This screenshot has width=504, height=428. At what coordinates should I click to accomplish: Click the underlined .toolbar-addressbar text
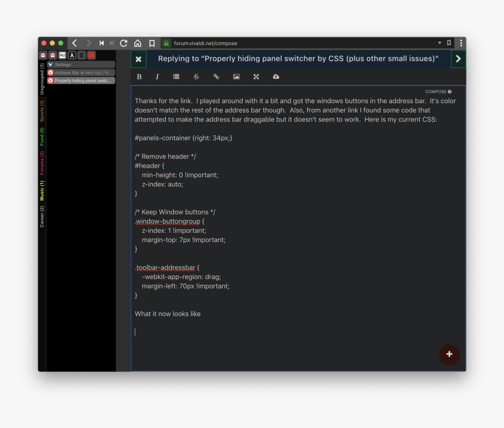pyautogui.click(x=165, y=267)
